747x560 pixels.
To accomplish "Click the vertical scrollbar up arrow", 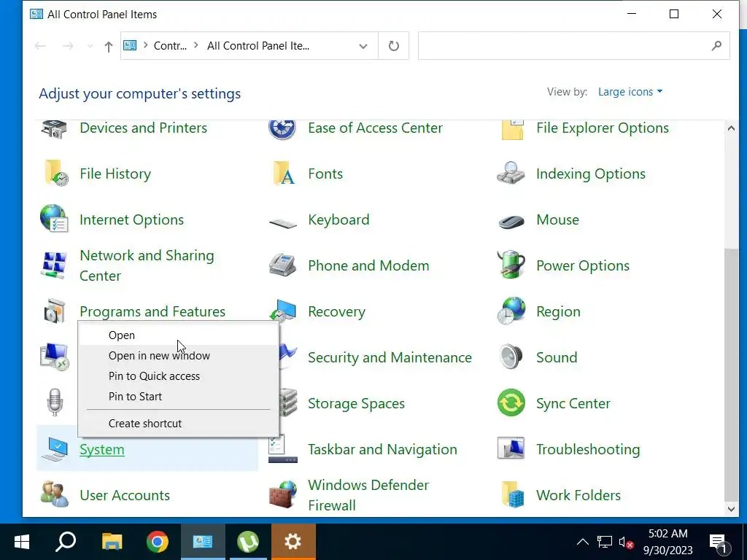I will click(x=731, y=128).
